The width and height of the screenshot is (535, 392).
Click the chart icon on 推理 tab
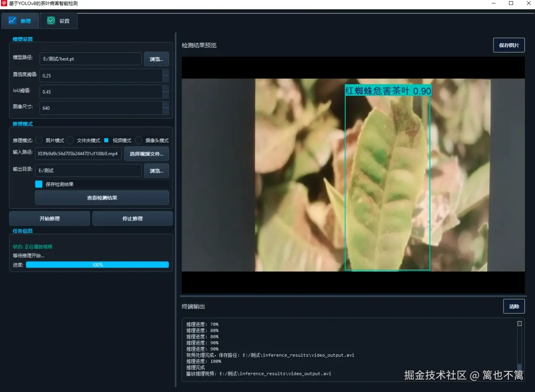(x=12, y=21)
